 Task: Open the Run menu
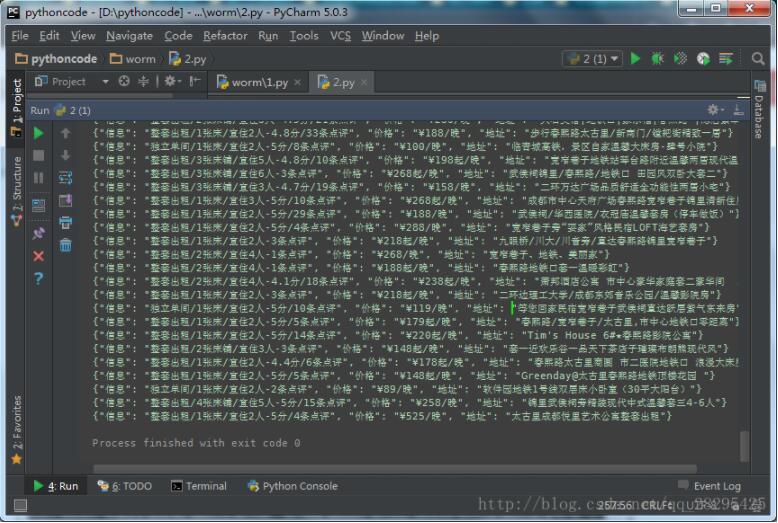pos(268,36)
